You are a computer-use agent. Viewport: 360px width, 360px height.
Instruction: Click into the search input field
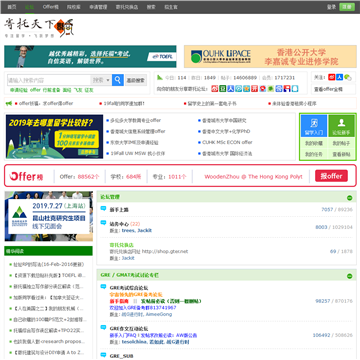click(49, 80)
